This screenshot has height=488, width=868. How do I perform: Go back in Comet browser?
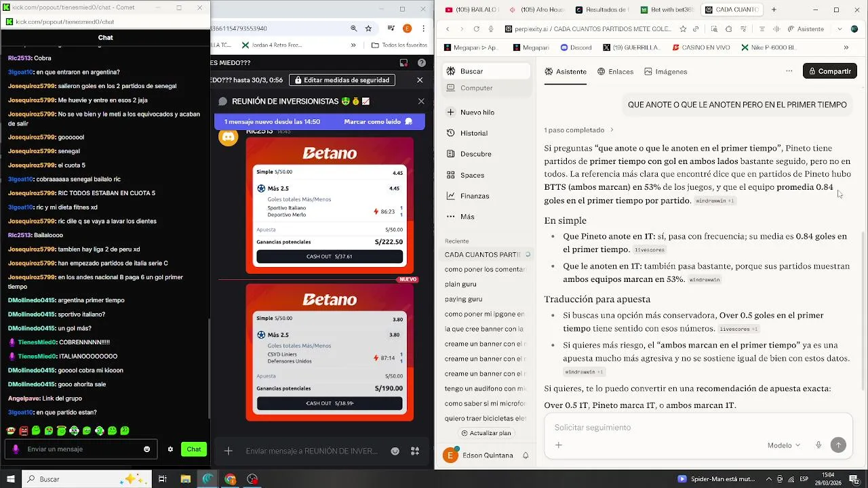(x=448, y=29)
